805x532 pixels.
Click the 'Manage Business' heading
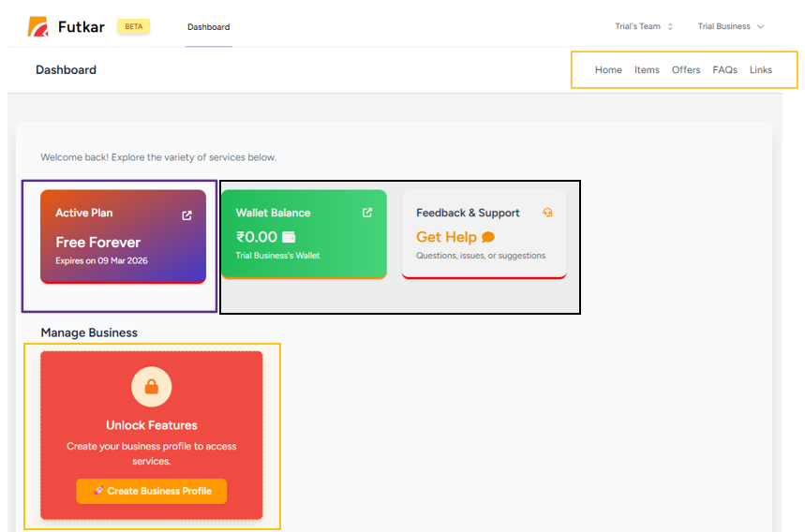tap(89, 332)
